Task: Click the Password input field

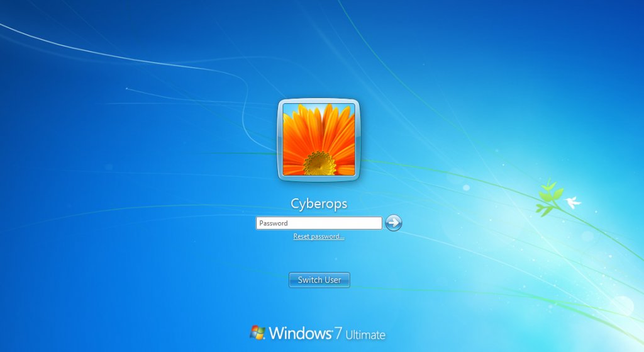Action: point(319,224)
